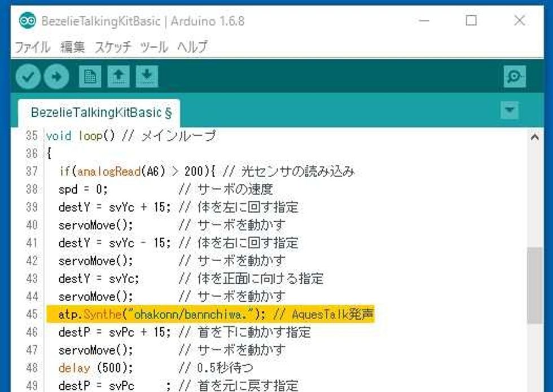The image size is (553, 392).
Task: Open the 編集 menu
Action: [72, 47]
